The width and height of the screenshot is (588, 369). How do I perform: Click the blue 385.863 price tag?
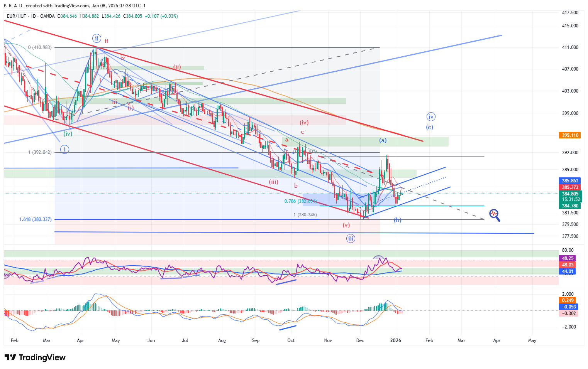570,181
